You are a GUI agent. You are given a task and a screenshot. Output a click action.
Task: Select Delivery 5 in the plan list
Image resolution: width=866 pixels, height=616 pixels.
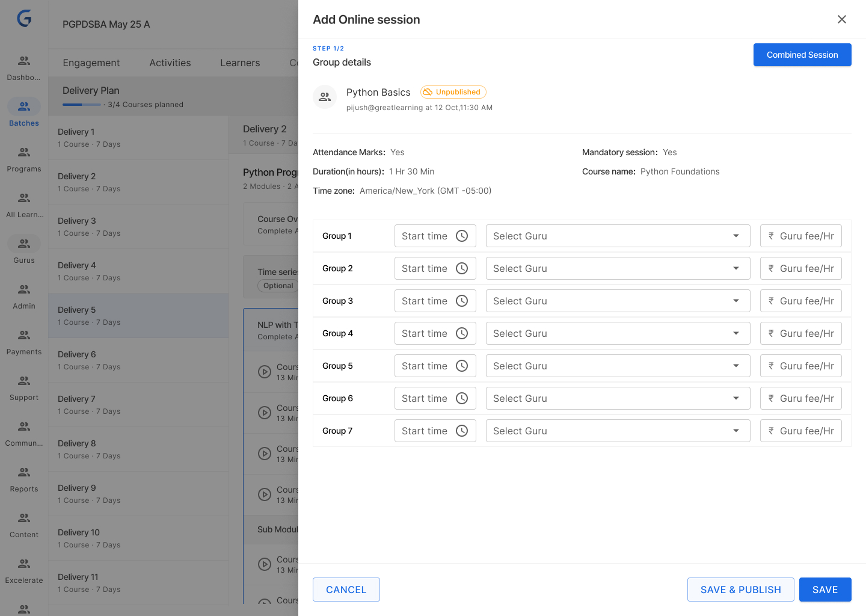(x=138, y=316)
